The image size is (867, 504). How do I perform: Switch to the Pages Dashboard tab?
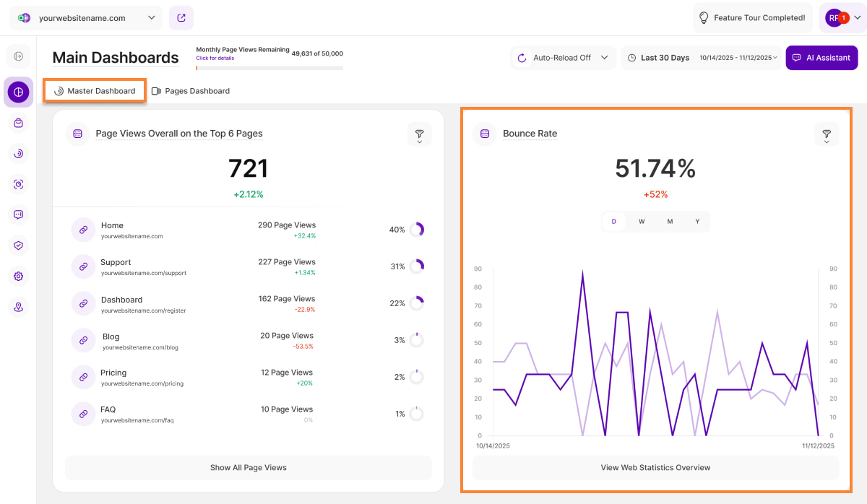tap(191, 91)
